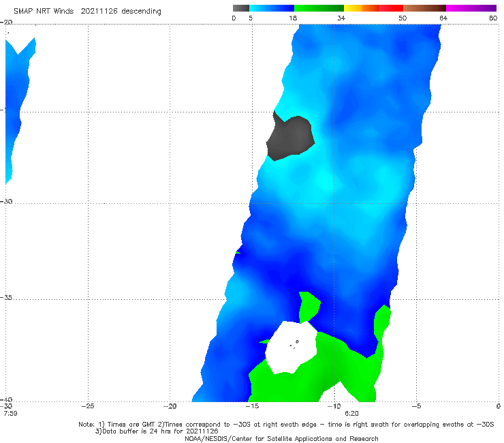Click the "7:59" swath time label
The height and width of the screenshot is (443, 504).
10,413
